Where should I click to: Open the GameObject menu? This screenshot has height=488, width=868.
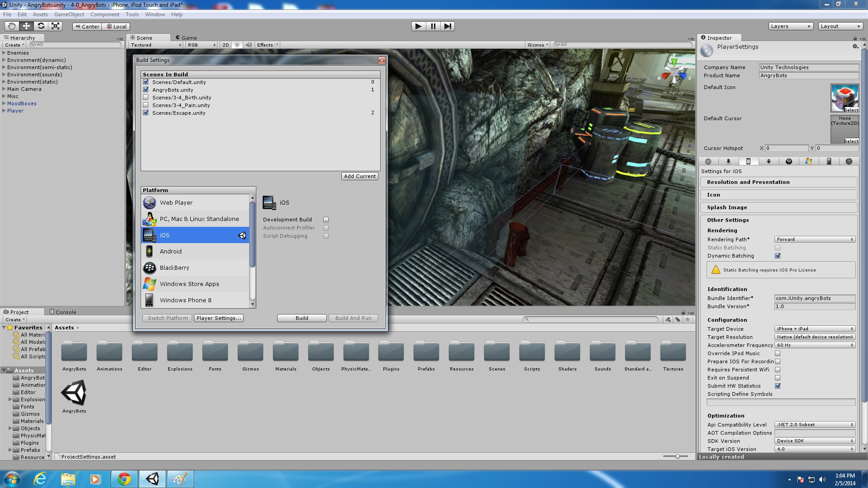69,14
